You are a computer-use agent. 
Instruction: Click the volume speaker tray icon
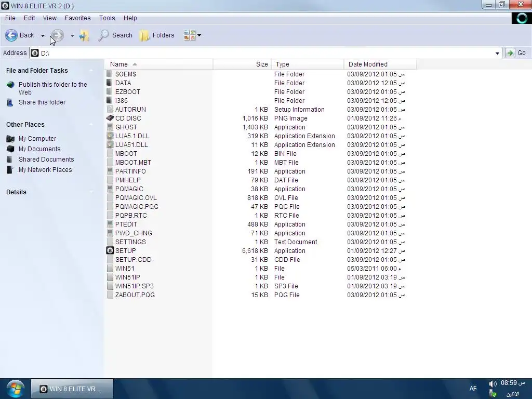(493, 384)
